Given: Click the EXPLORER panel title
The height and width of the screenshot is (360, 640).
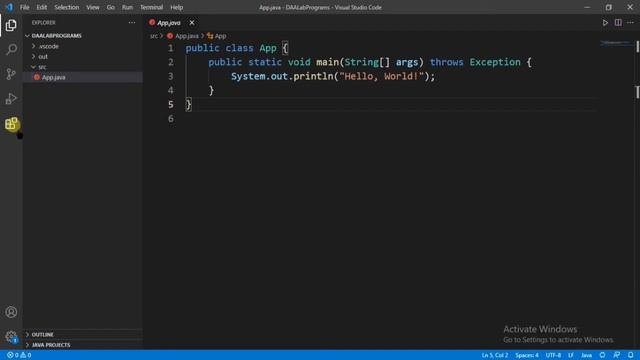Looking at the screenshot, I should (x=44, y=23).
